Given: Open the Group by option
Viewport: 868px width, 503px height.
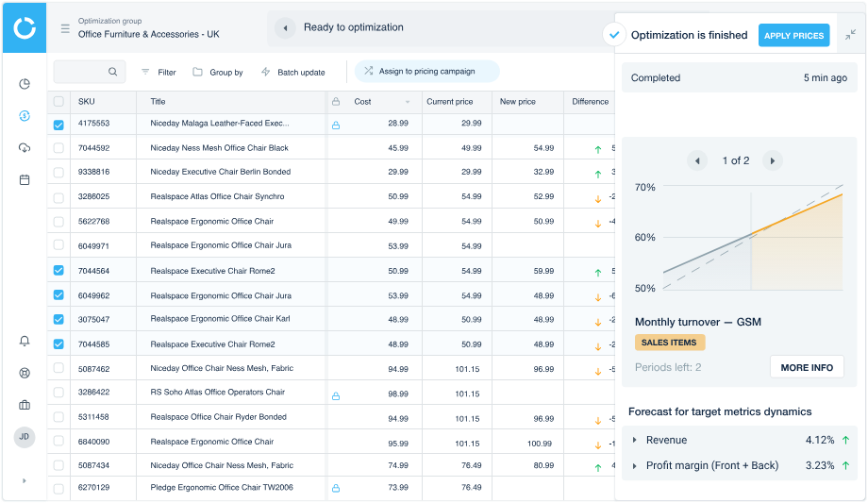Looking at the screenshot, I should (218, 72).
